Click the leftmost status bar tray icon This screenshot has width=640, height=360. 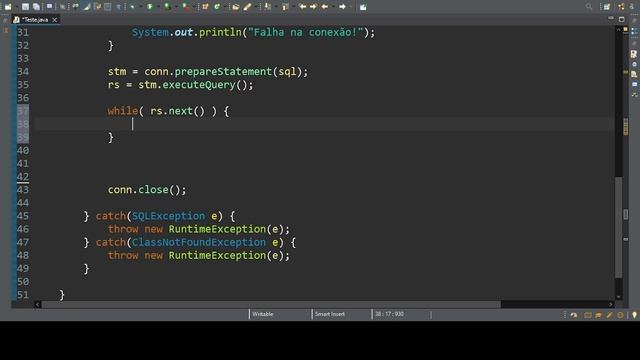click(x=574, y=315)
